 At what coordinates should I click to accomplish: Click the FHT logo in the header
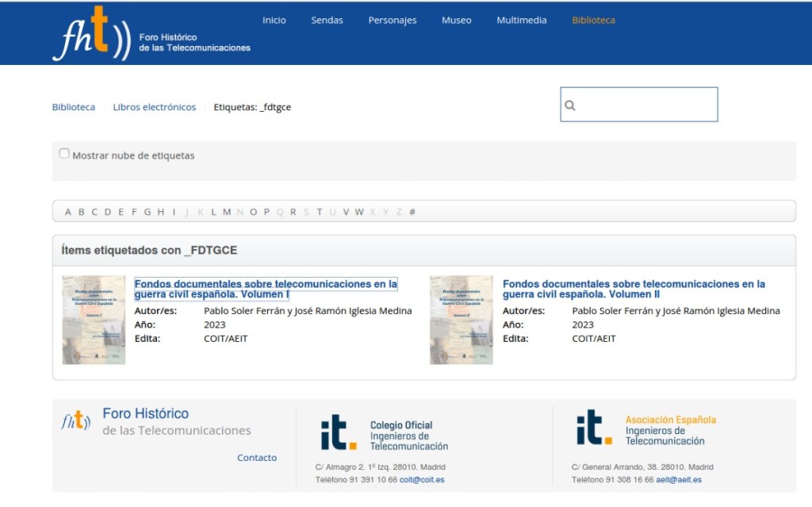click(91, 34)
